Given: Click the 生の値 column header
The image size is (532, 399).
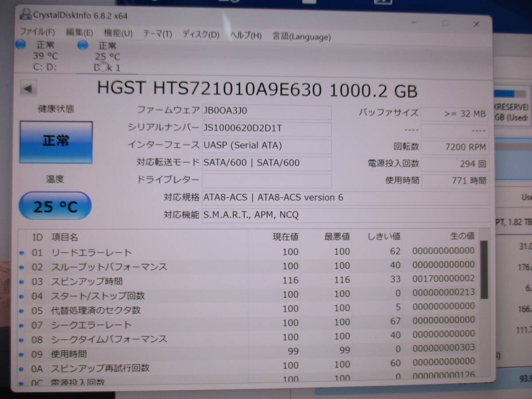Looking at the screenshot, I should (x=462, y=235).
